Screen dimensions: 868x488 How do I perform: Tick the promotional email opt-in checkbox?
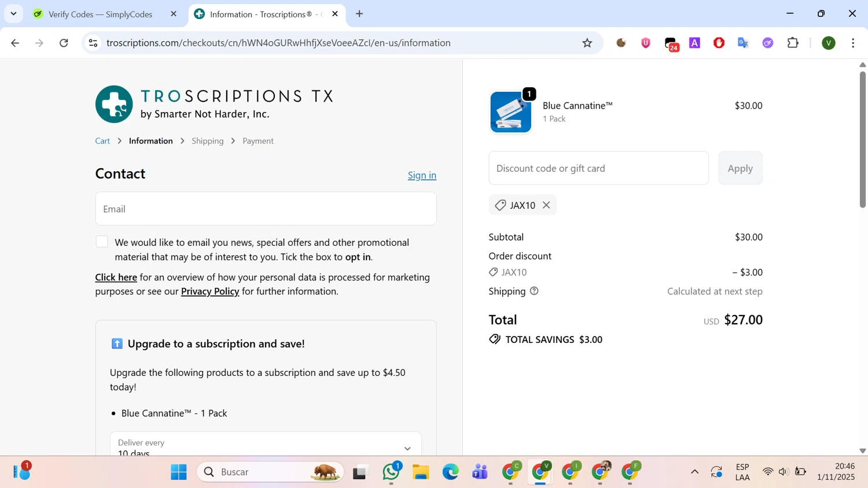(102, 242)
